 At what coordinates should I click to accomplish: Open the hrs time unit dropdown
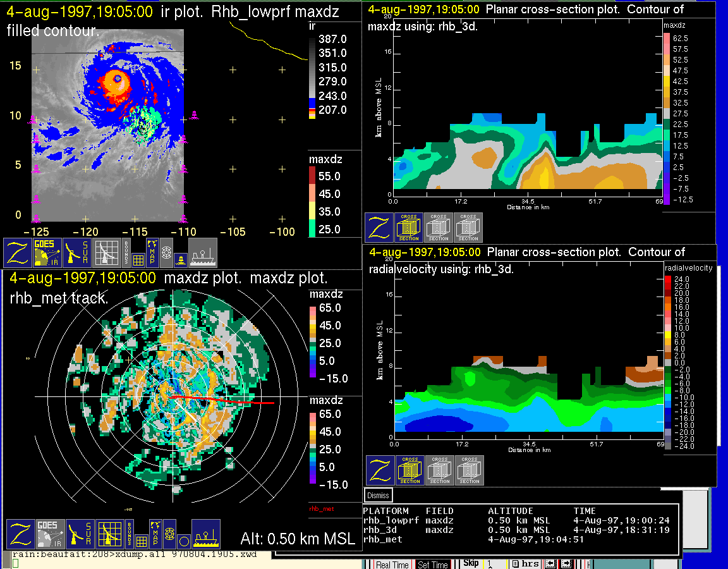[526, 564]
